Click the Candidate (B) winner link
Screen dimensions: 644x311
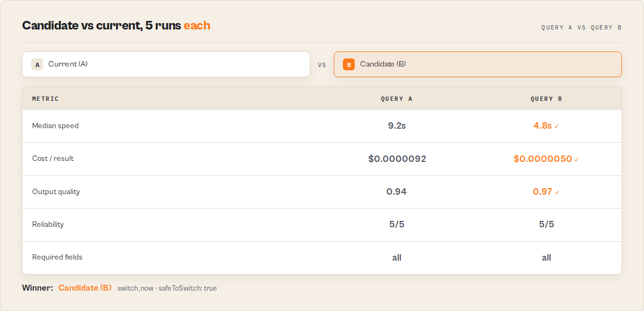85,288
